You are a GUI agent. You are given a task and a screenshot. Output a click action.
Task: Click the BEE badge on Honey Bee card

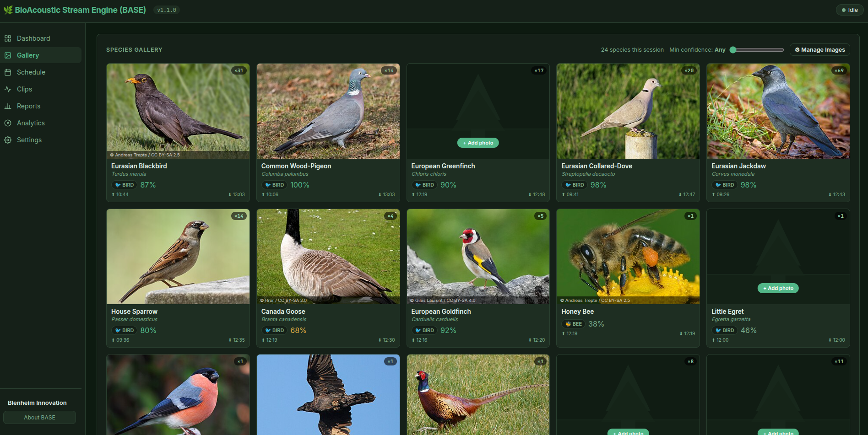[574, 324]
